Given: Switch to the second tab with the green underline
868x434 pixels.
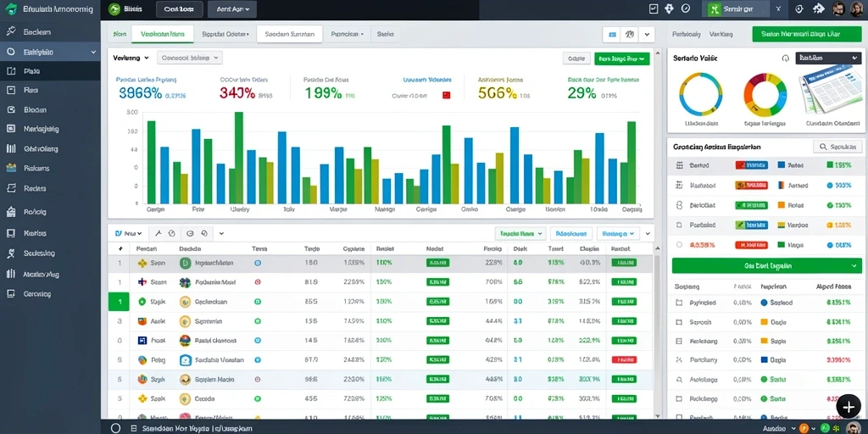Looking at the screenshot, I should 163,34.
